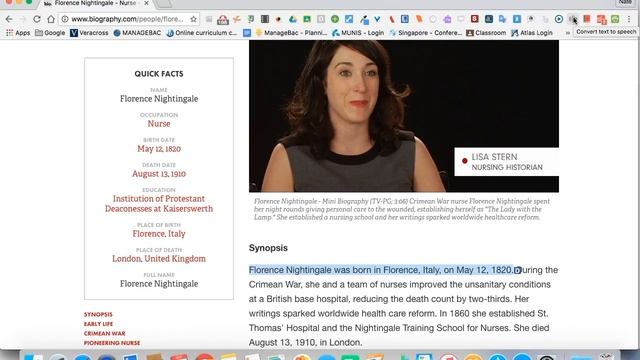
Task: Open the Google Translate extension
Action: pos(502,19)
